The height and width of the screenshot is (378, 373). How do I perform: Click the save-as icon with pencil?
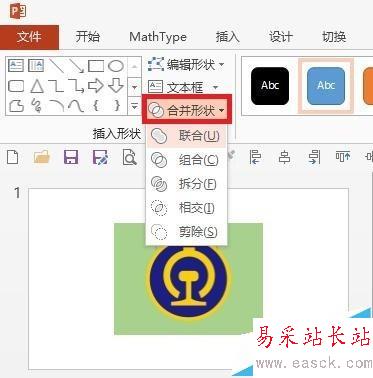tap(100, 157)
